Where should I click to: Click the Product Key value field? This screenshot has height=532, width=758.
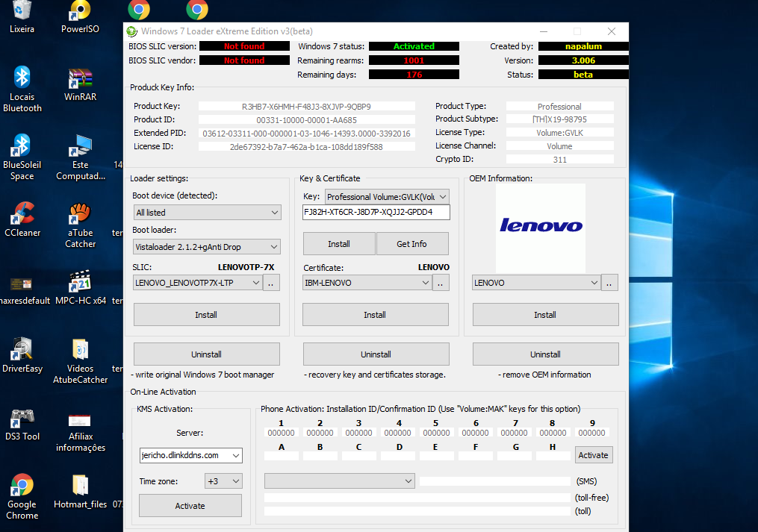(x=306, y=106)
